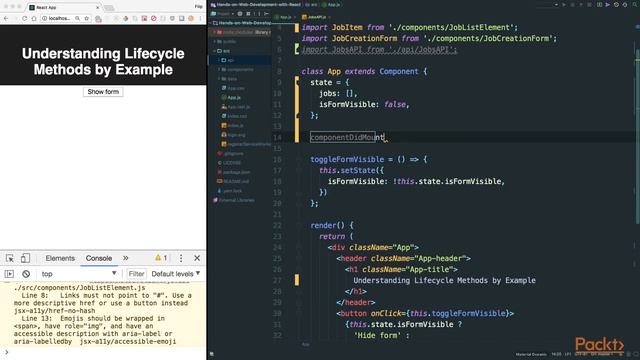
Task: Activate DevTools inspect element picker
Action: (x=10, y=258)
